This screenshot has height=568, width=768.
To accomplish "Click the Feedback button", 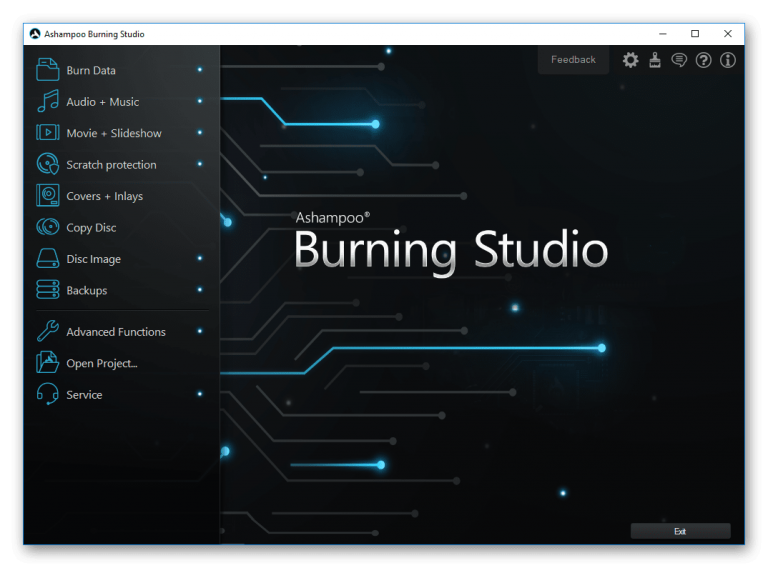I will coord(573,60).
